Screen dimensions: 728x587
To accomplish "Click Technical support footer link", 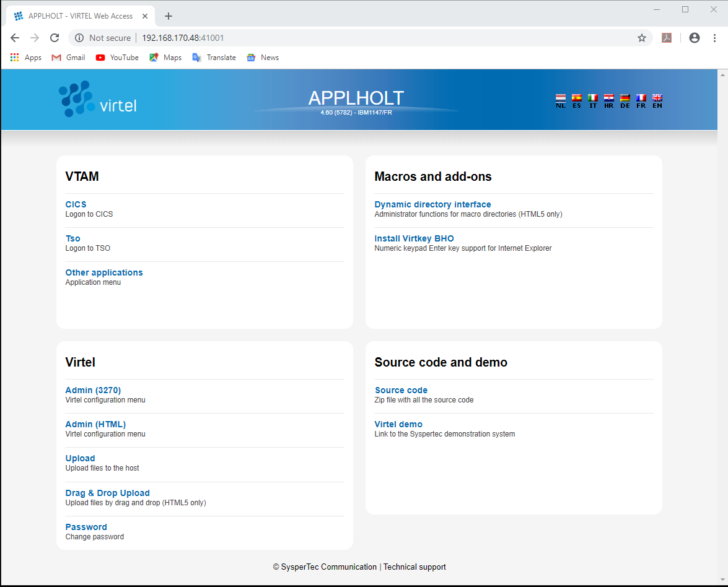I will [x=414, y=567].
